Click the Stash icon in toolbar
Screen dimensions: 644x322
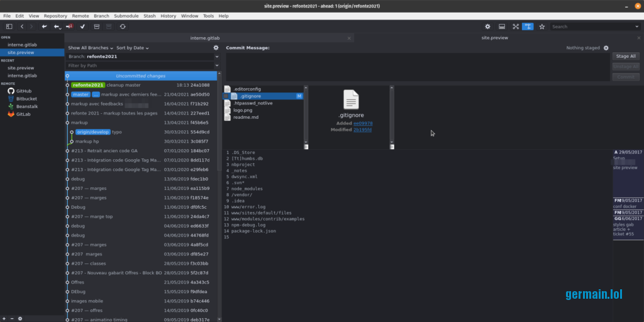(x=96, y=26)
